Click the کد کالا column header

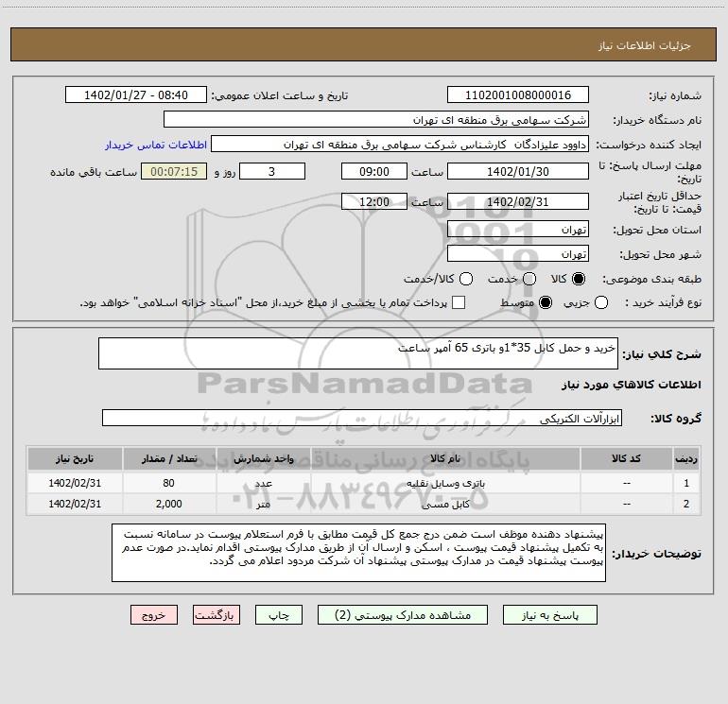[626, 458]
